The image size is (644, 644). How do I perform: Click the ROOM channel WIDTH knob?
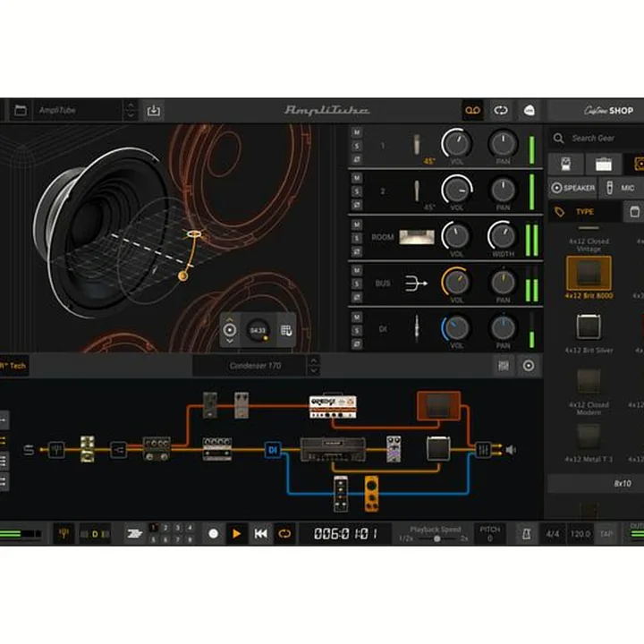click(503, 236)
